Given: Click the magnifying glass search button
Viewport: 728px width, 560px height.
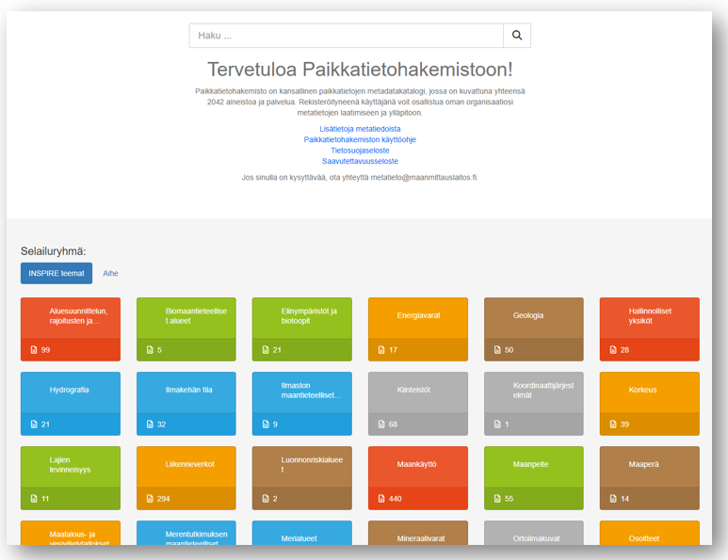Looking at the screenshot, I should click(x=517, y=35).
